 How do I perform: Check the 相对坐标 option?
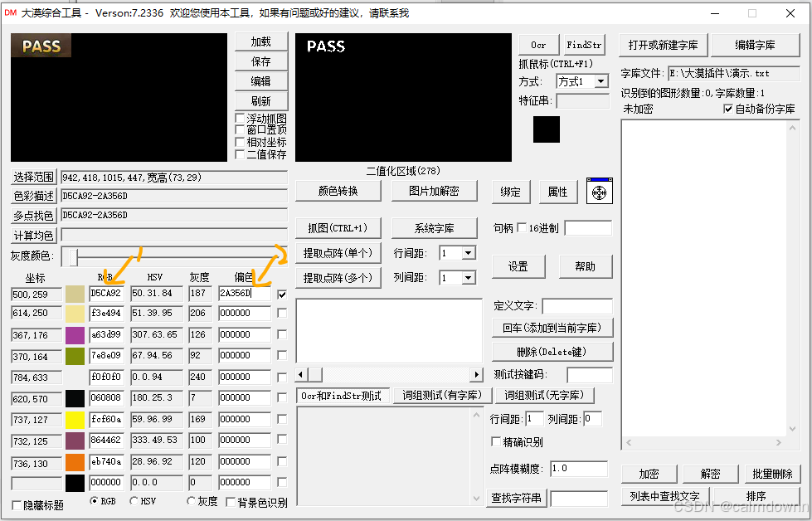point(240,142)
